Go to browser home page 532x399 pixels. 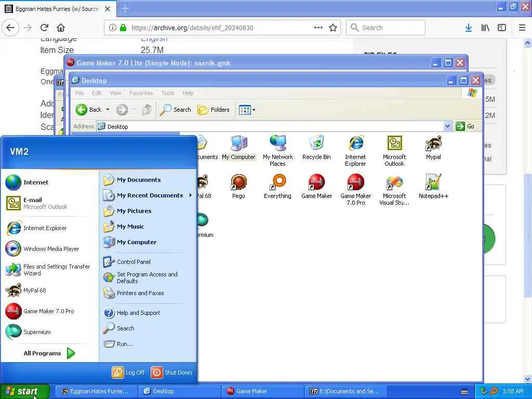tap(61, 28)
